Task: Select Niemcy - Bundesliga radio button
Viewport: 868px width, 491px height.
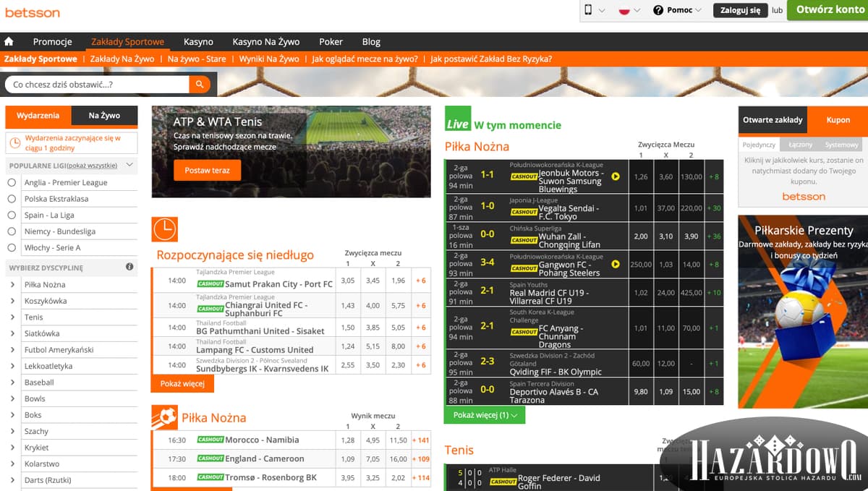Action: click(12, 231)
